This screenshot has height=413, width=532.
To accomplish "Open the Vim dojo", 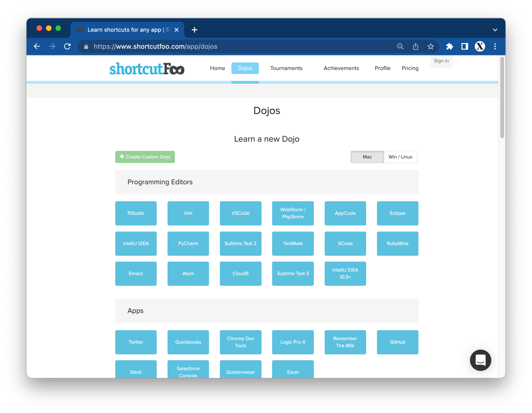I will tap(188, 213).
